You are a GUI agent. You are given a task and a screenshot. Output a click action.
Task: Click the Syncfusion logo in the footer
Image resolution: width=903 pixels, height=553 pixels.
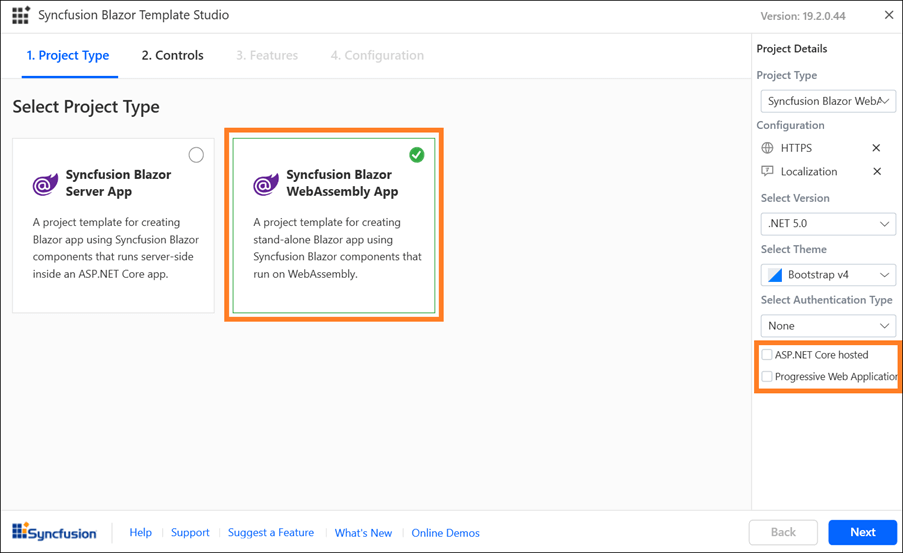[x=54, y=532]
